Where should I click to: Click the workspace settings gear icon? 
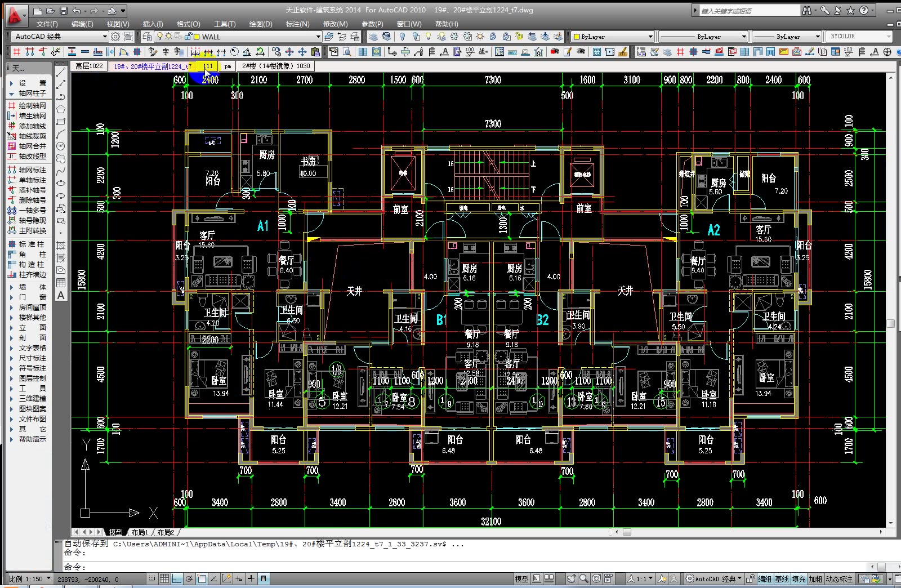pos(115,37)
